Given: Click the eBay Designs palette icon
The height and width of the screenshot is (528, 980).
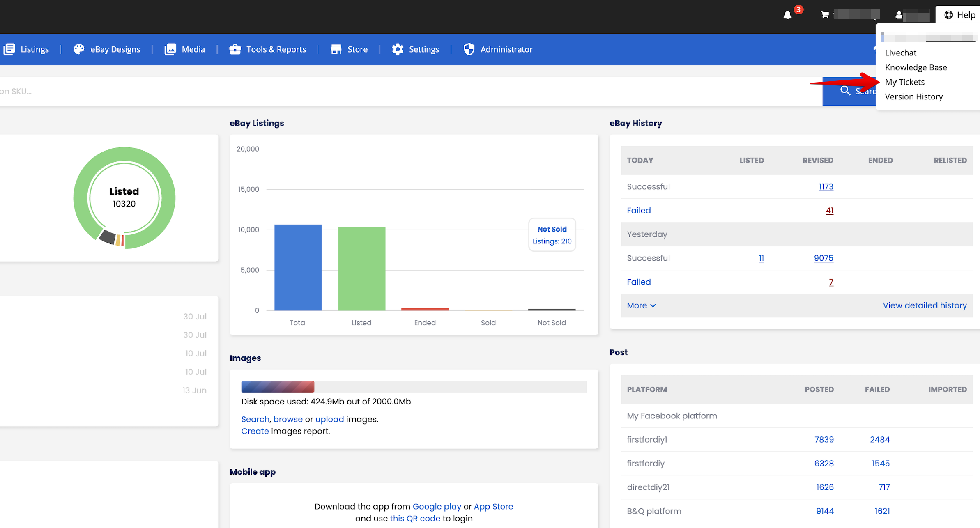Looking at the screenshot, I should click(x=79, y=49).
